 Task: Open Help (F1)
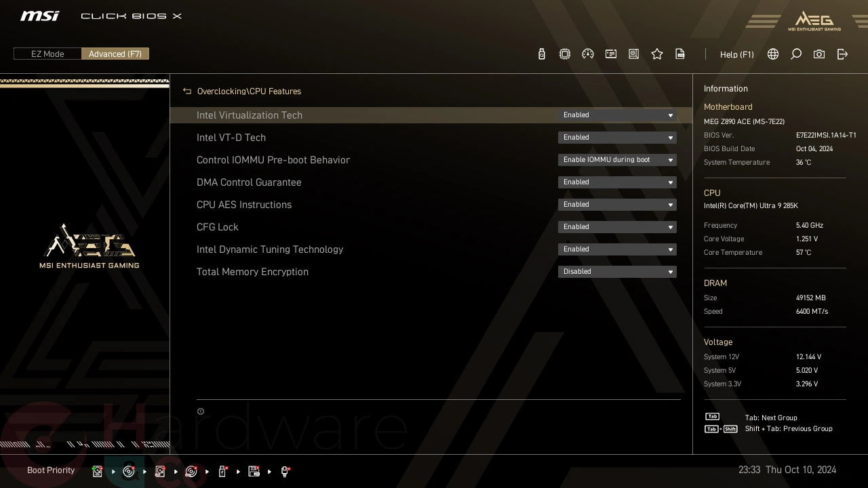pos(737,54)
